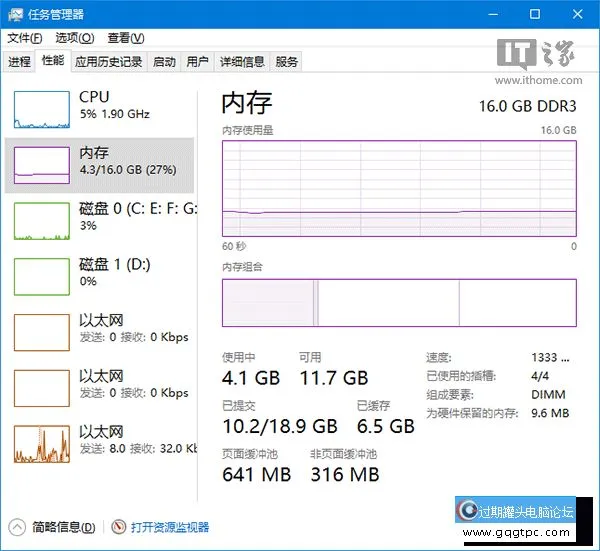This screenshot has height=551, width=600.
Task: Switch to the 应用历史记录 tab
Action: [108, 62]
